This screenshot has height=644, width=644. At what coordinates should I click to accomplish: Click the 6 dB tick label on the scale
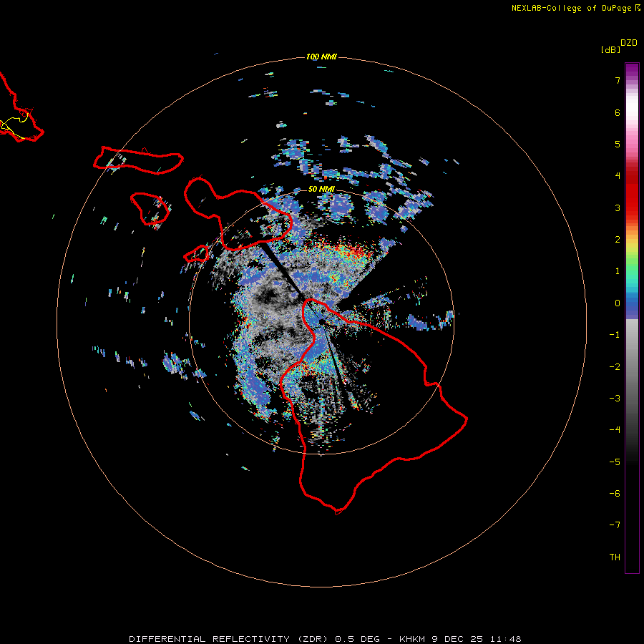pyautogui.click(x=618, y=112)
